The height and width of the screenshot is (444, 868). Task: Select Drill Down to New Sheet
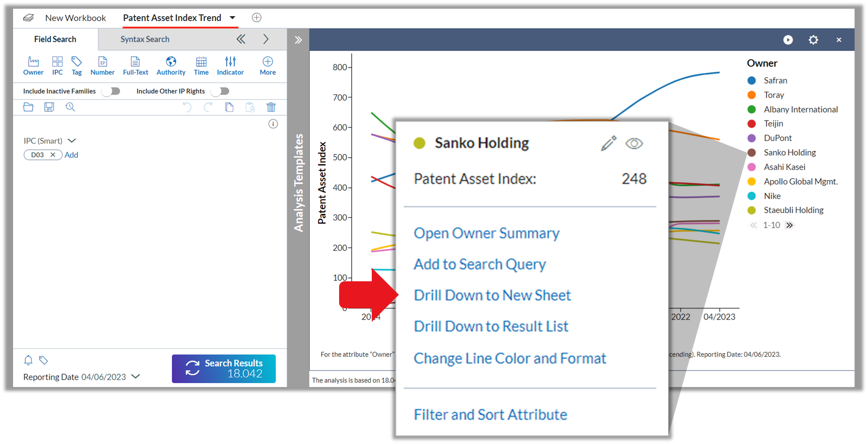492,295
